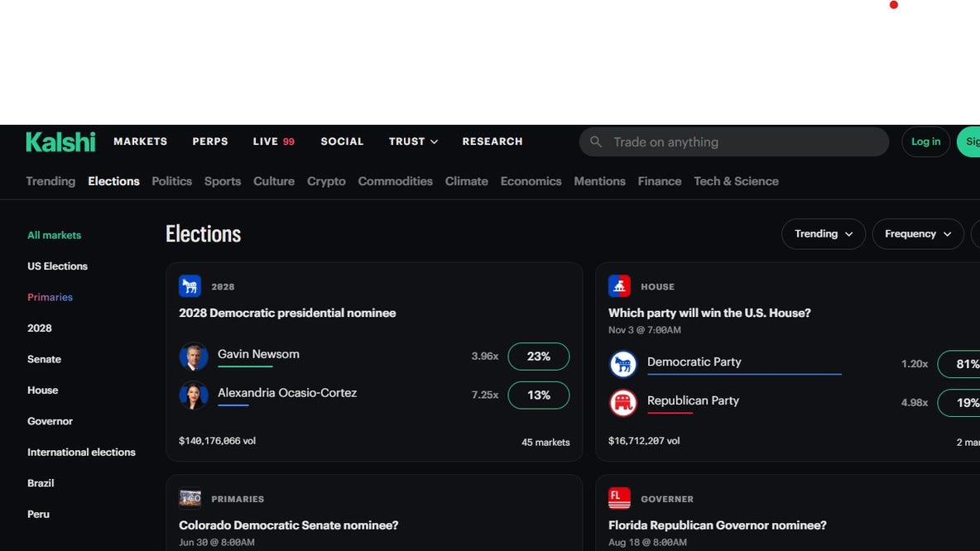
Task: Select 2028 in sidebar
Action: [40, 328]
